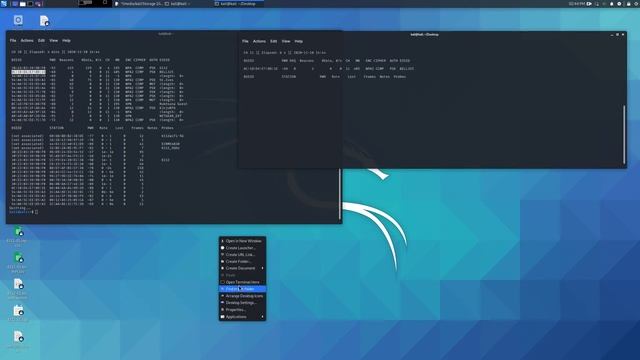The width and height of the screenshot is (640, 360).
Task: Open the View menu in the left terminal
Action: click(x=53, y=40)
